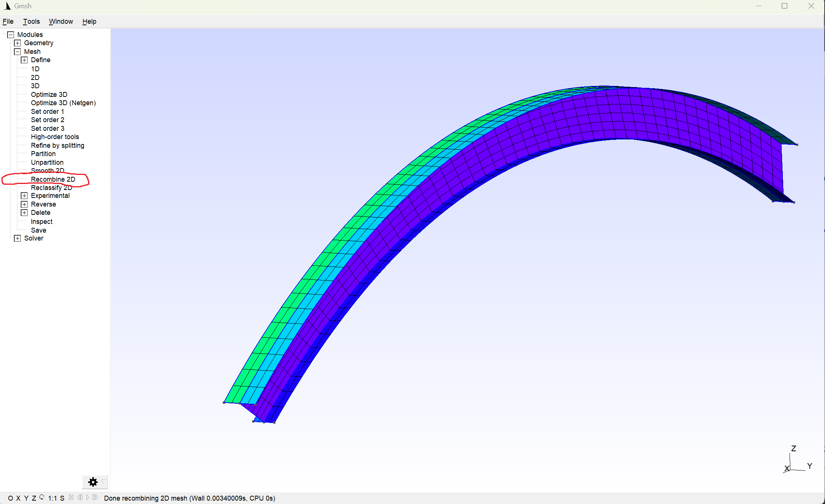Screen dimensions: 825x504
Task: Open the gear options icon below the tree
Action: tap(93, 482)
